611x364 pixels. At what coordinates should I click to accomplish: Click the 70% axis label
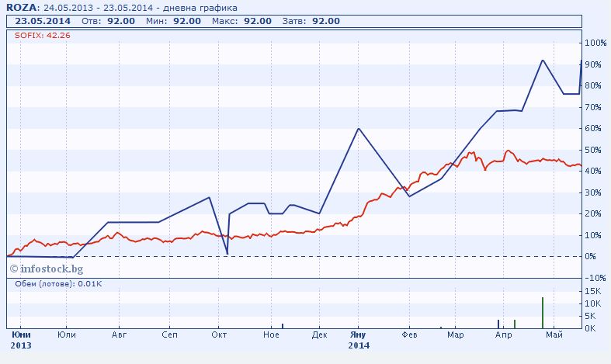coord(593,107)
